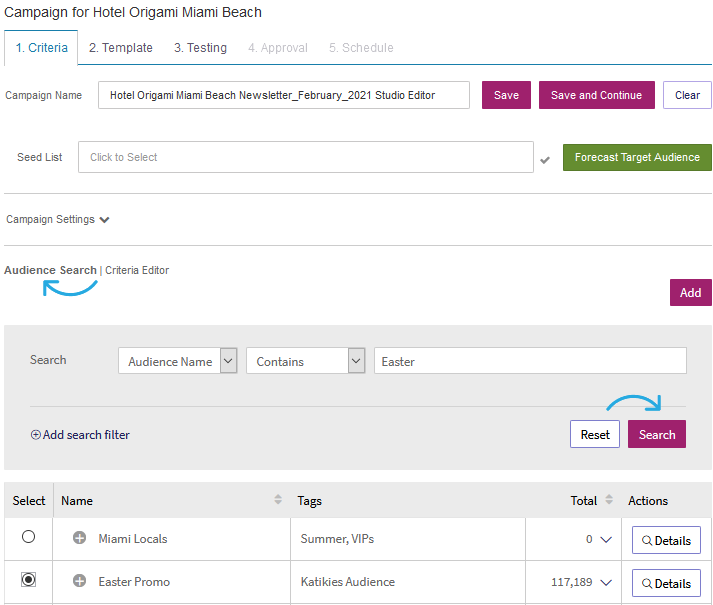Sort the table by Total column arrows
Screen dimensions: 713x605
[609, 499]
